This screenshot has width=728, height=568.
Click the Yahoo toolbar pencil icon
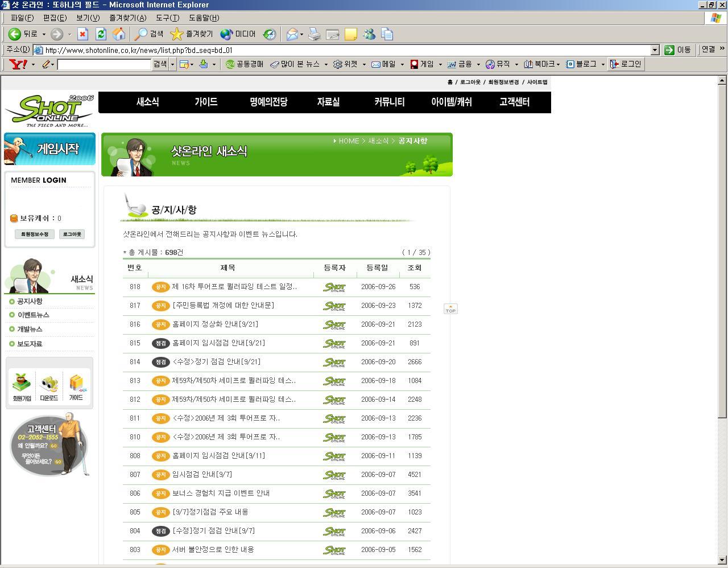[x=46, y=64]
